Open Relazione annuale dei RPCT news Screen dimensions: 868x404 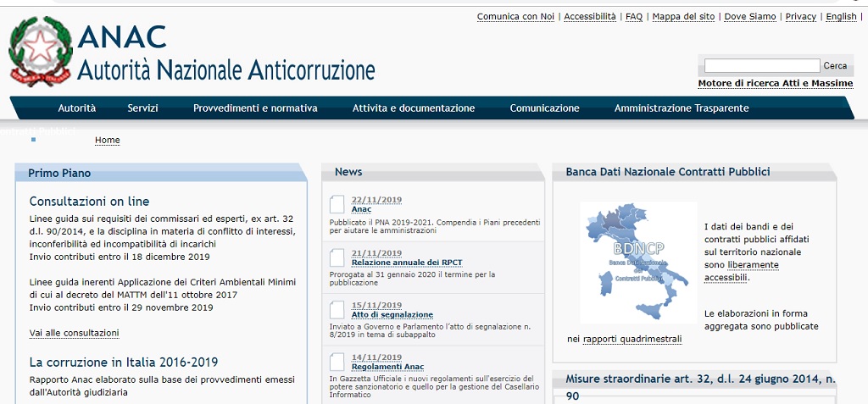(407, 263)
